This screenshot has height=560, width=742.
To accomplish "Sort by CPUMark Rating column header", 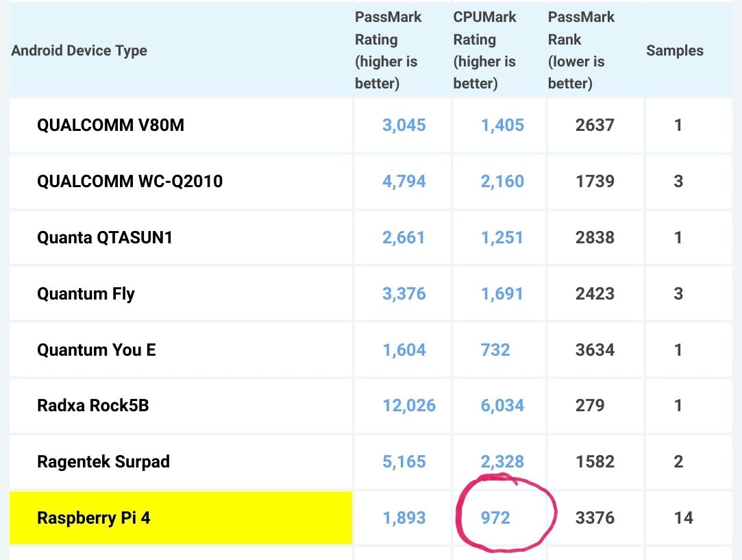I will click(485, 51).
